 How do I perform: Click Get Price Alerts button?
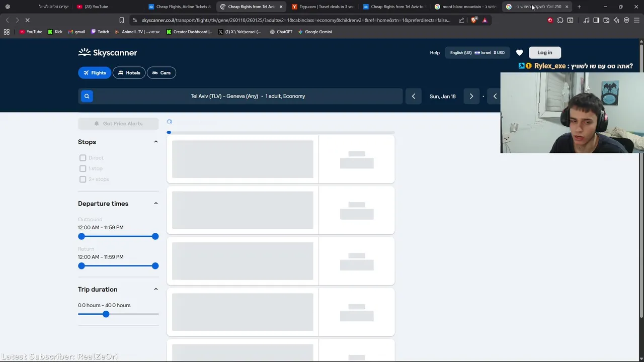(118, 124)
